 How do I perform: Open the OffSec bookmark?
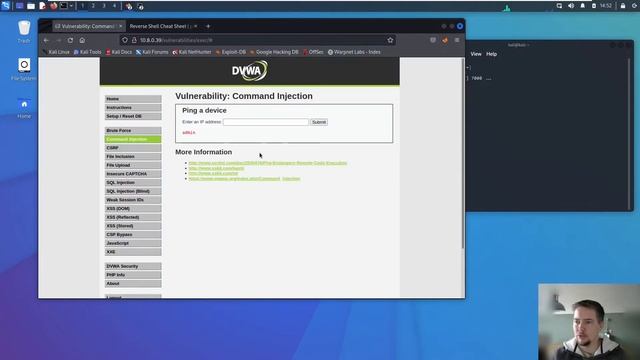(x=313, y=52)
